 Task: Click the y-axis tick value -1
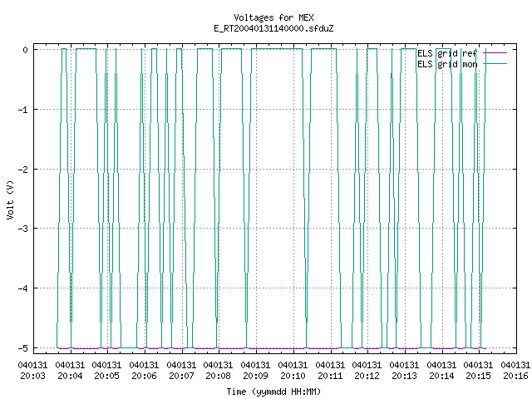[23, 110]
